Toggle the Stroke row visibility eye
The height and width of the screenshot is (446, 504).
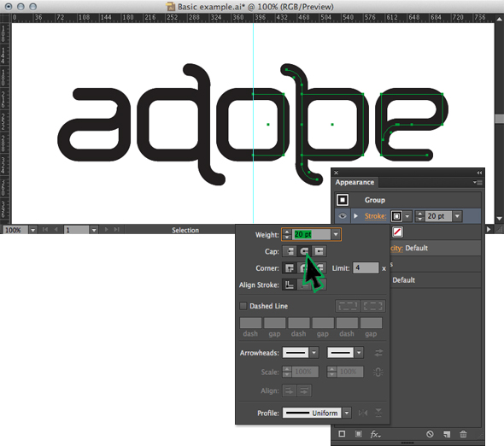click(343, 216)
